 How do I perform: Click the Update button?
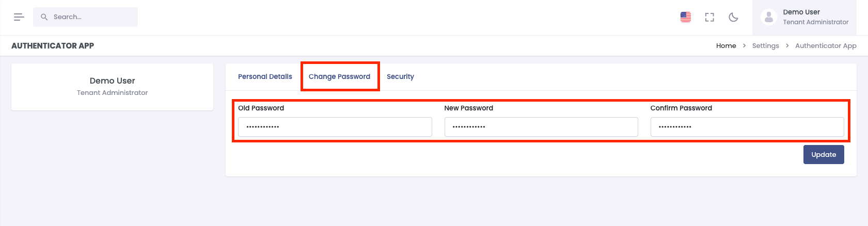point(823,154)
